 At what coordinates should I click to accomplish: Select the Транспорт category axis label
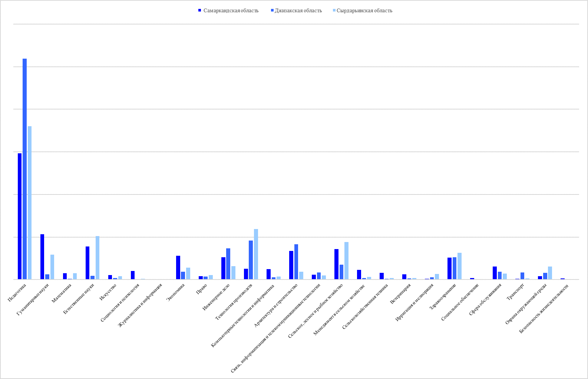tap(515, 292)
